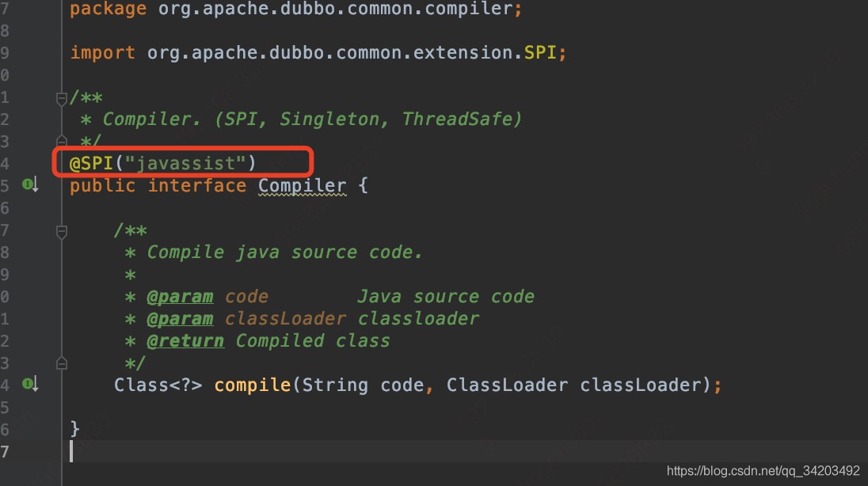Click the package keyword
Viewport: 868px width, 486px height.
[x=108, y=9]
